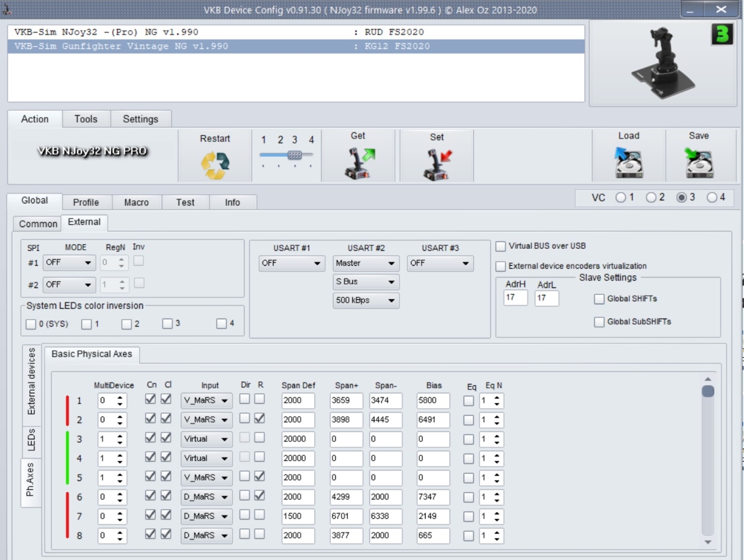
Task: Select VC radio option 4
Action: pyautogui.click(x=712, y=197)
